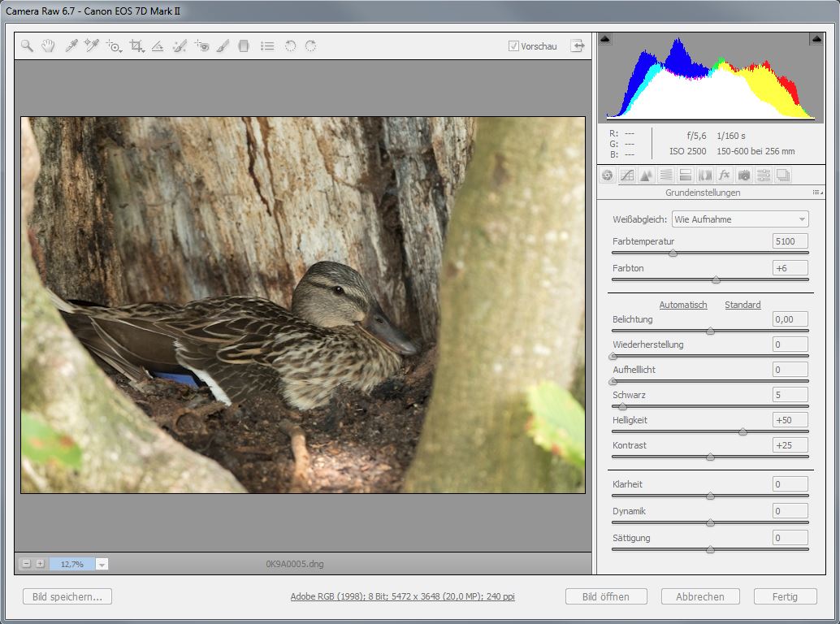Image resolution: width=840 pixels, height=624 pixels.
Task: Toggle highlight clipping warning in histogram
Action: click(816, 39)
